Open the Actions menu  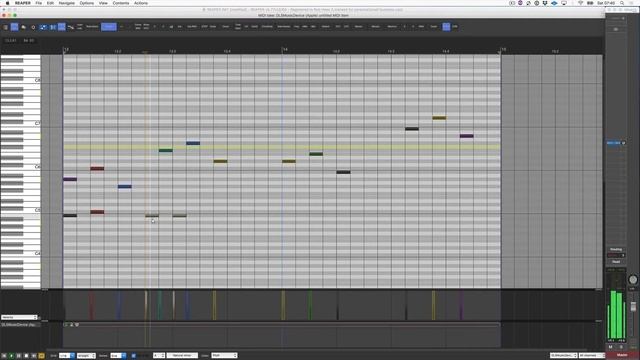coord(141,3)
